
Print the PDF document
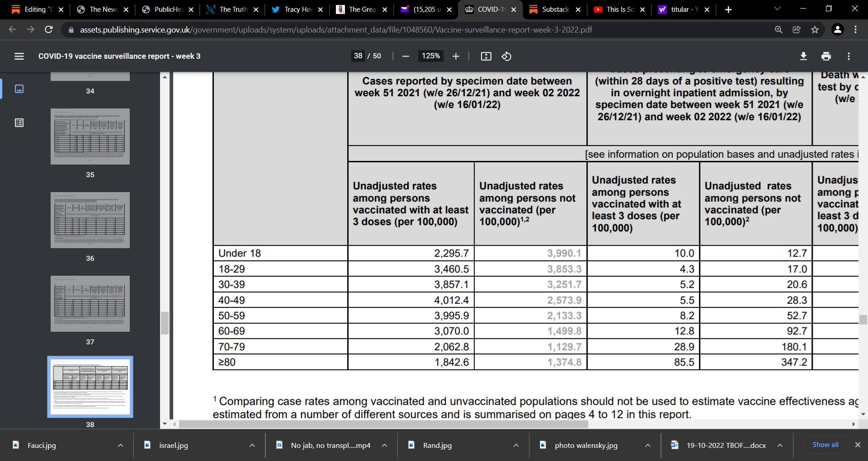pos(826,56)
